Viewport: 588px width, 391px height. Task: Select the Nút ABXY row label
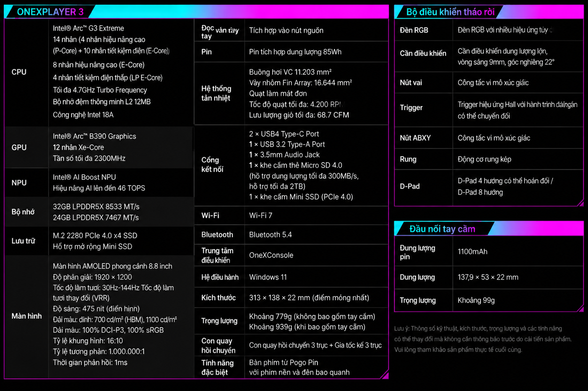point(415,138)
